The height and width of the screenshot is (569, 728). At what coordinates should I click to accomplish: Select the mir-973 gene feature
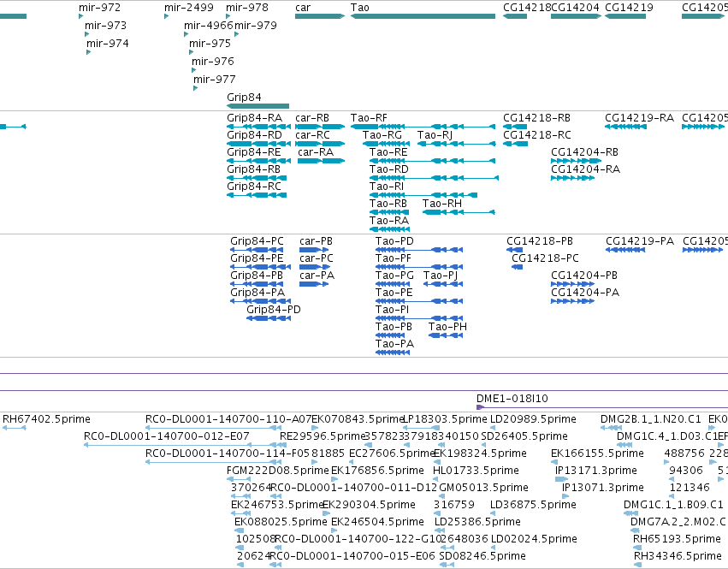tap(86, 34)
